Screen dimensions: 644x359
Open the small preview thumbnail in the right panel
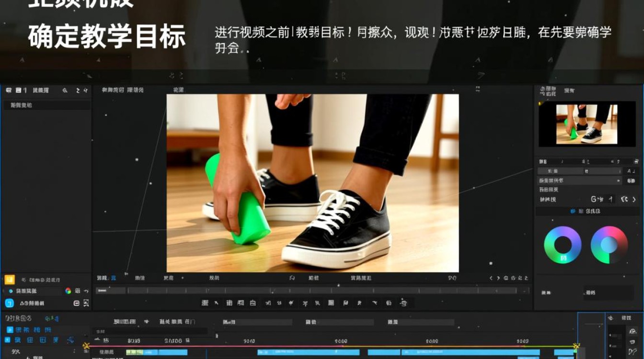586,124
